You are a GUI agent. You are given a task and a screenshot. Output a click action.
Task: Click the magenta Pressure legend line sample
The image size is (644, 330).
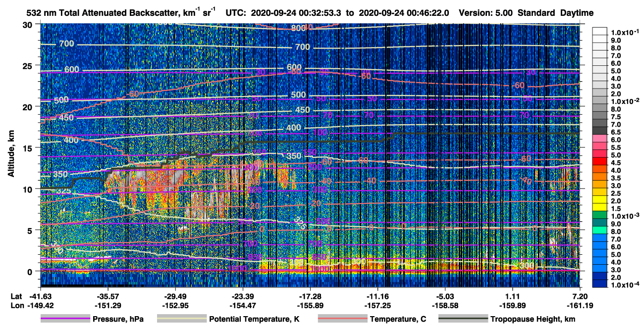click(x=65, y=319)
